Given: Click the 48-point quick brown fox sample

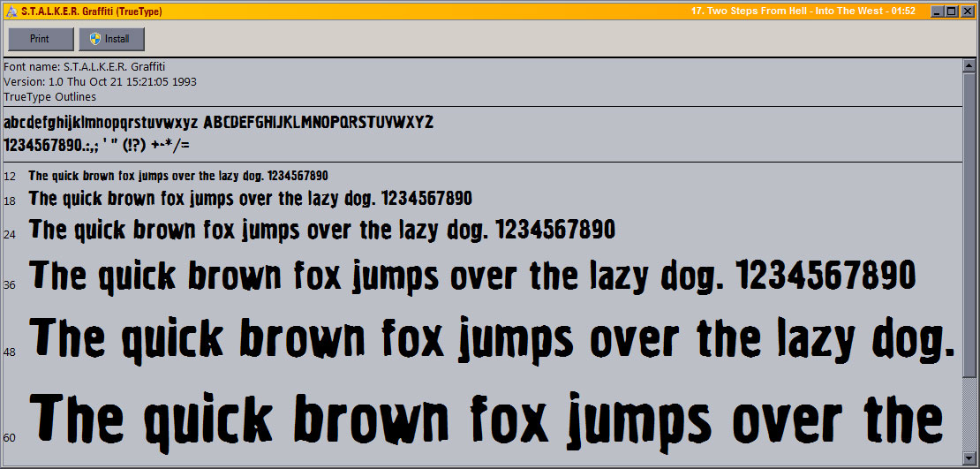Looking at the screenshot, I should coord(494,342).
